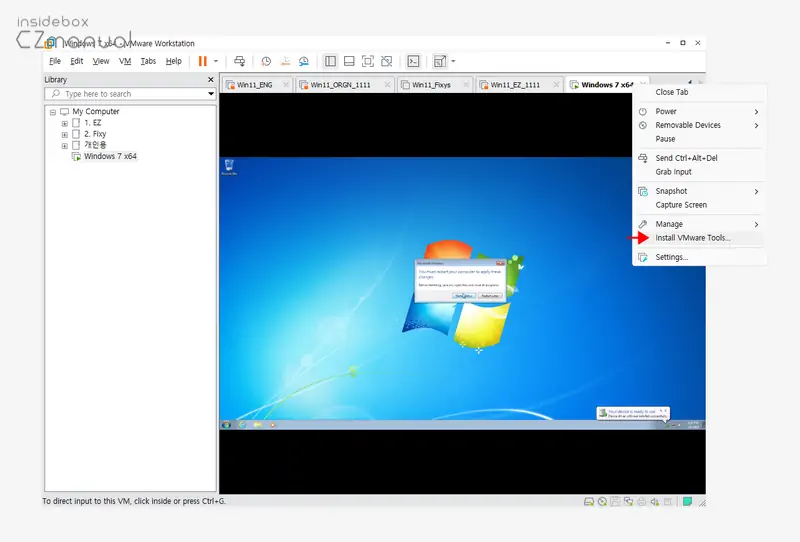Click the printer device status bar icon
Screen dimensions: 800x542
click(x=641, y=502)
